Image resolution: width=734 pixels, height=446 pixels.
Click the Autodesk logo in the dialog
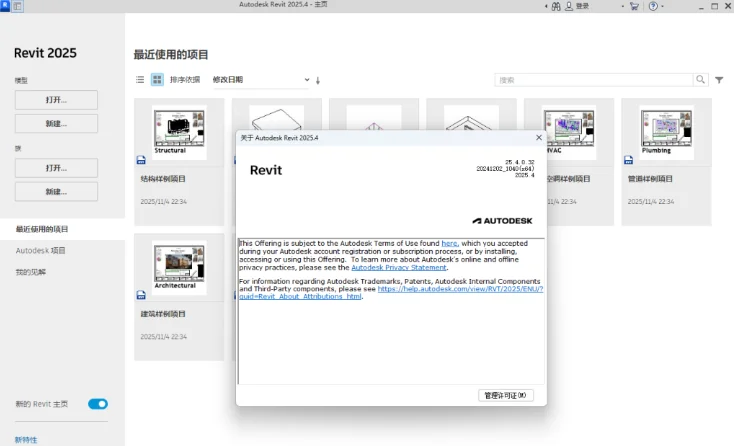[x=502, y=221]
